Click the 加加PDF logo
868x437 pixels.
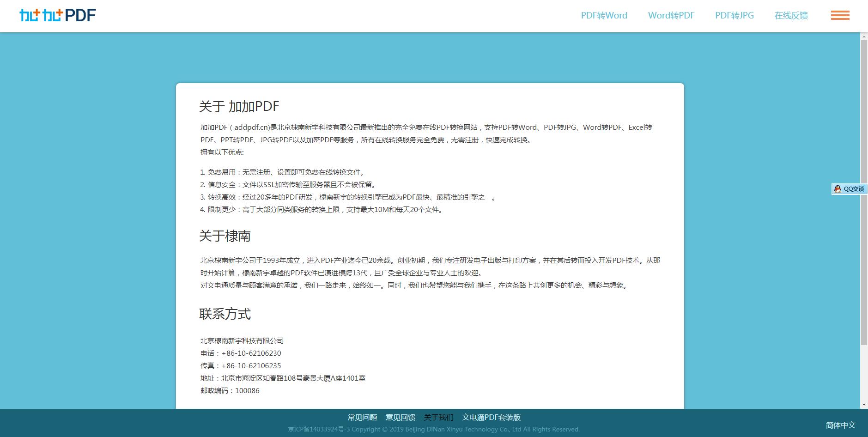(58, 16)
